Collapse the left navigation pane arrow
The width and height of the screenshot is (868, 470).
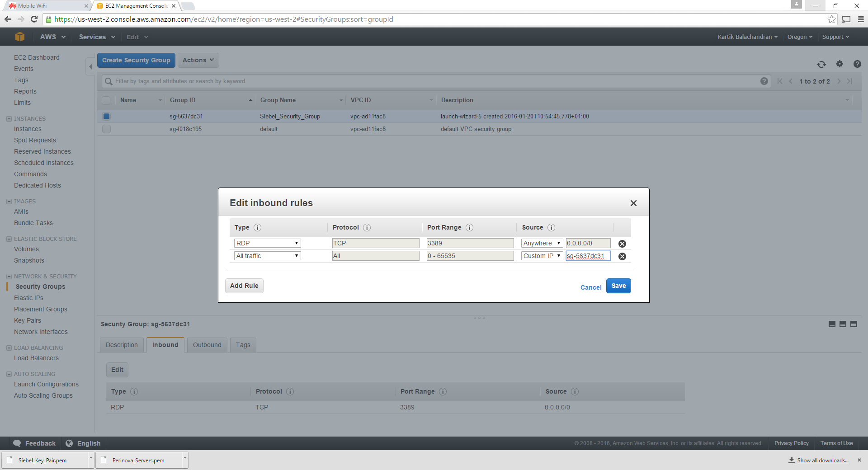point(90,67)
